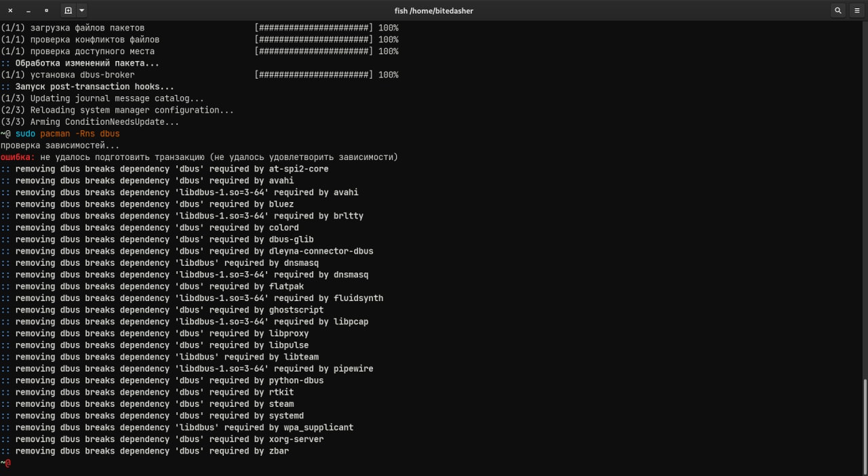Viewport: 868px width, 476px height.
Task: Open the hamburger main menu
Action: tap(857, 10)
